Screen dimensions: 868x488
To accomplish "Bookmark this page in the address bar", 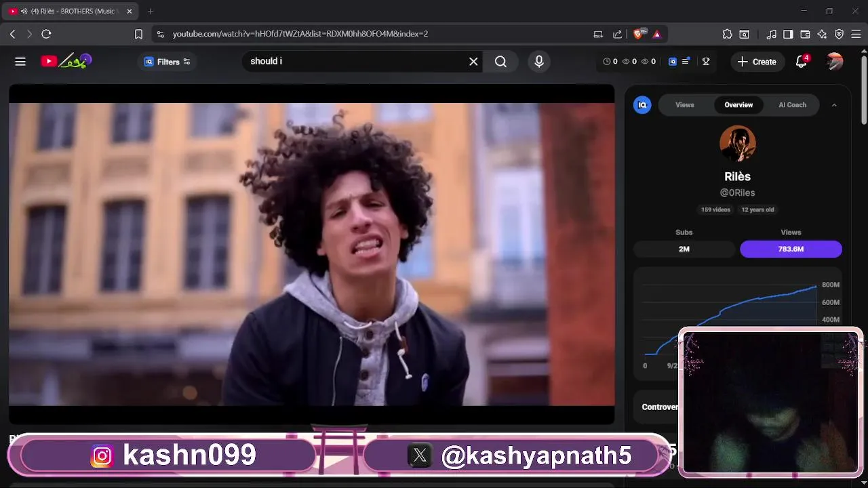I will pyautogui.click(x=138, y=34).
